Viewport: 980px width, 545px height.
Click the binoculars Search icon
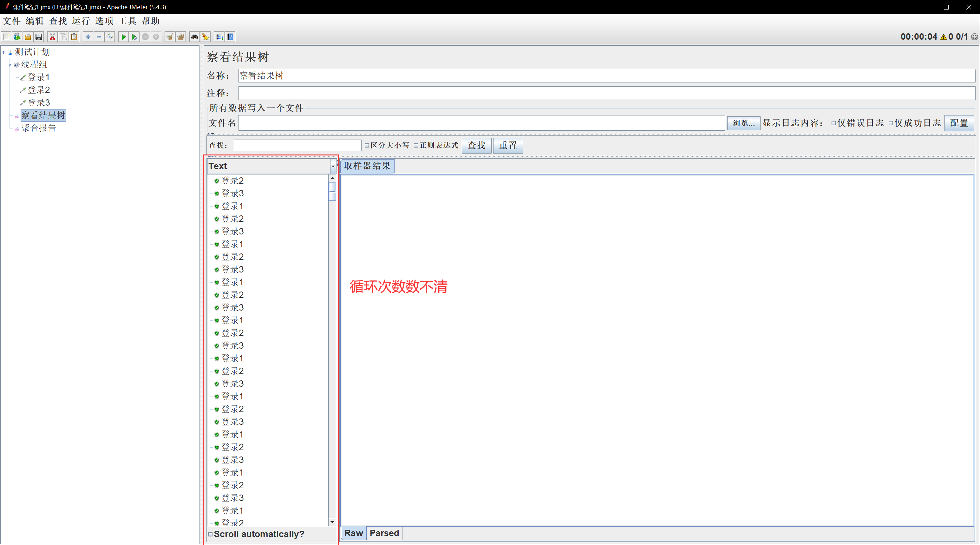194,37
